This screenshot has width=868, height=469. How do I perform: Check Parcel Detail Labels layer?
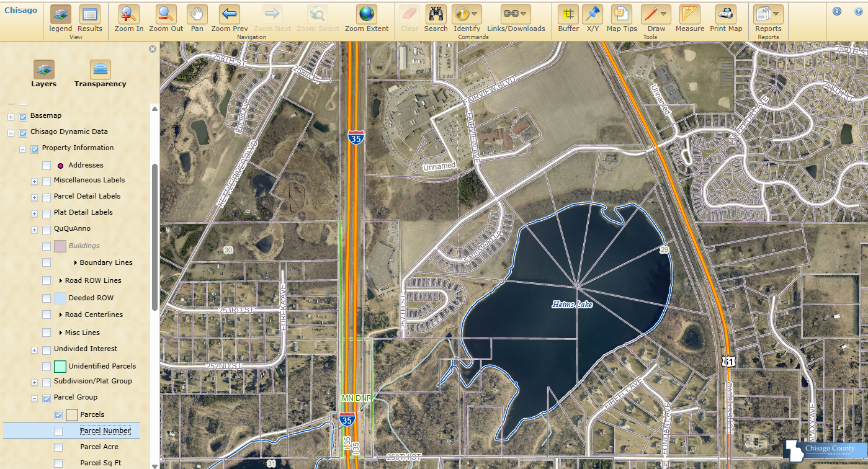point(47,197)
